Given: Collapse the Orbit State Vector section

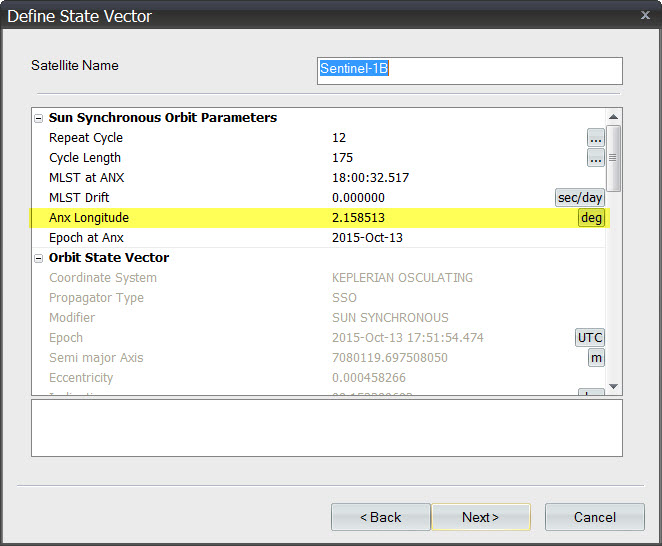Looking at the screenshot, I should [39, 258].
